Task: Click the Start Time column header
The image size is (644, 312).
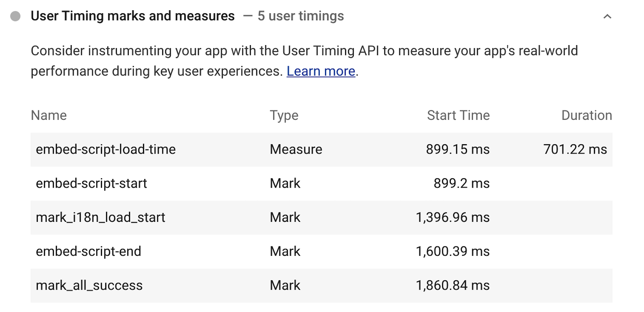Action: pos(458,115)
